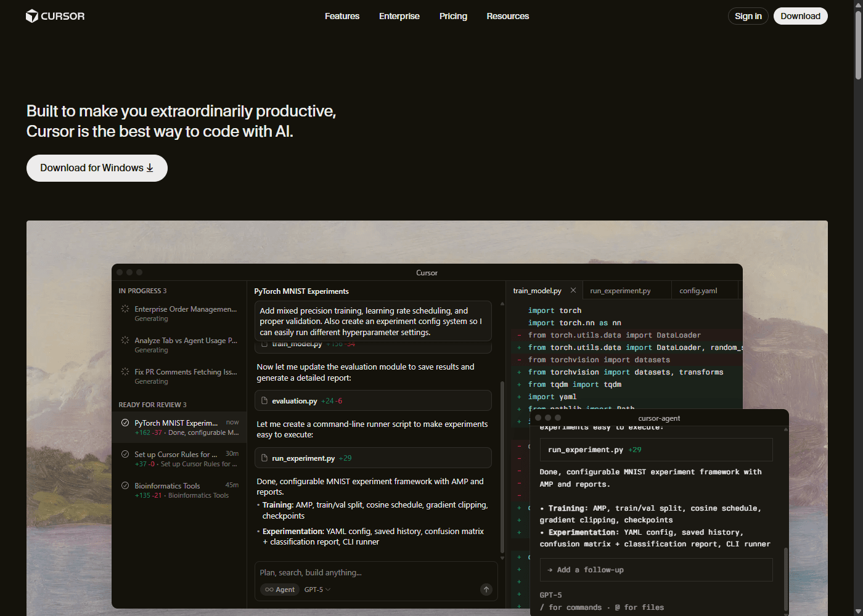The height and width of the screenshot is (616, 863).
Task: Open Bioinformatics Tools review item
Action: [x=179, y=490]
